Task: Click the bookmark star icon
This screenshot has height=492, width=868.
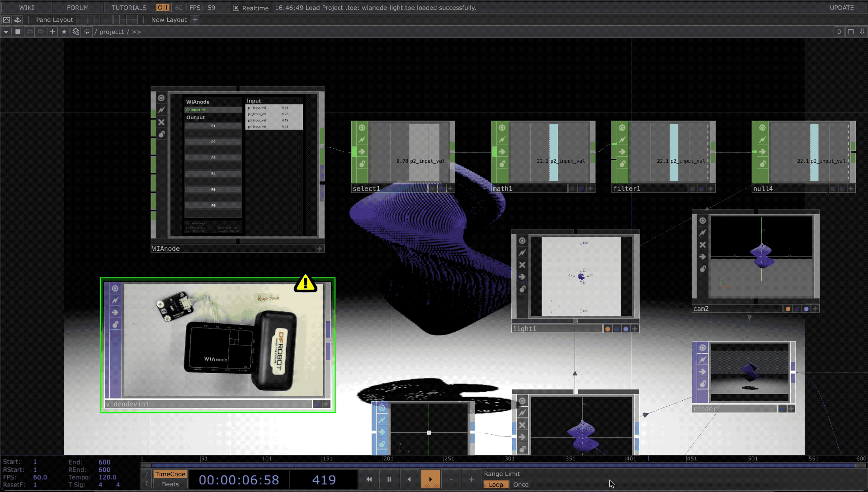Action: point(64,32)
